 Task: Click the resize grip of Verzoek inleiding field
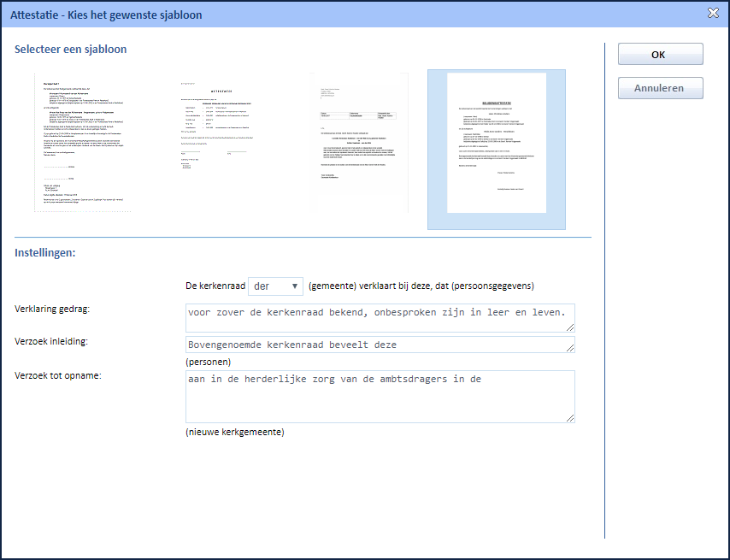point(570,348)
